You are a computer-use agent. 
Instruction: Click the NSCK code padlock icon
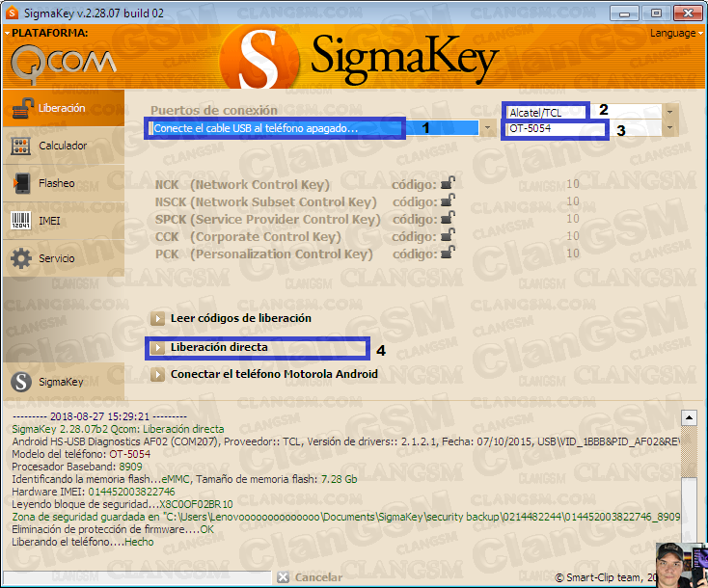(x=448, y=200)
